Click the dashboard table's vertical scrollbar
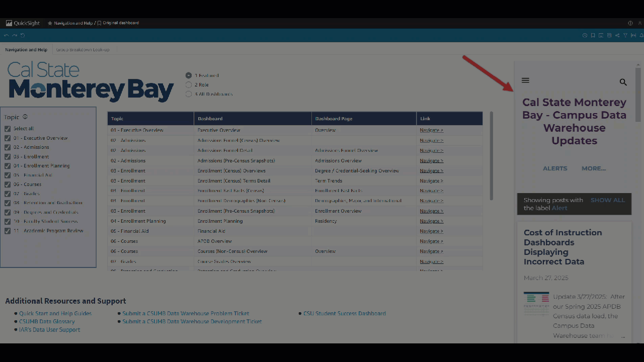Screen dimensions: 644x362 pyautogui.click(x=491, y=156)
